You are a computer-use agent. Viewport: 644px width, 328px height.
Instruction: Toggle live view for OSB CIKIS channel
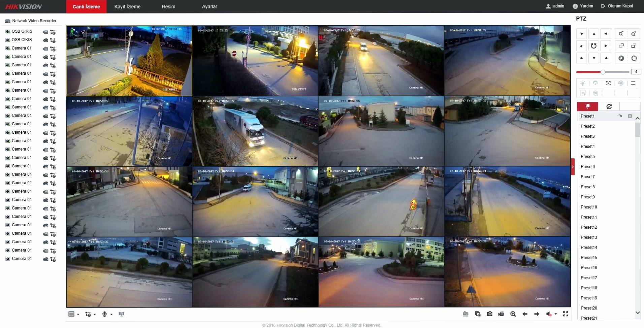[x=7, y=40]
